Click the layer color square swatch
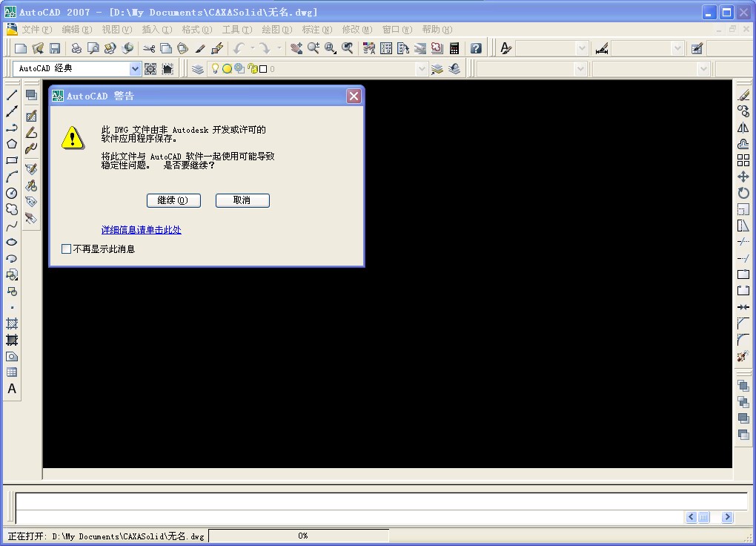The width and height of the screenshot is (756, 546). pyautogui.click(x=263, y=69)
